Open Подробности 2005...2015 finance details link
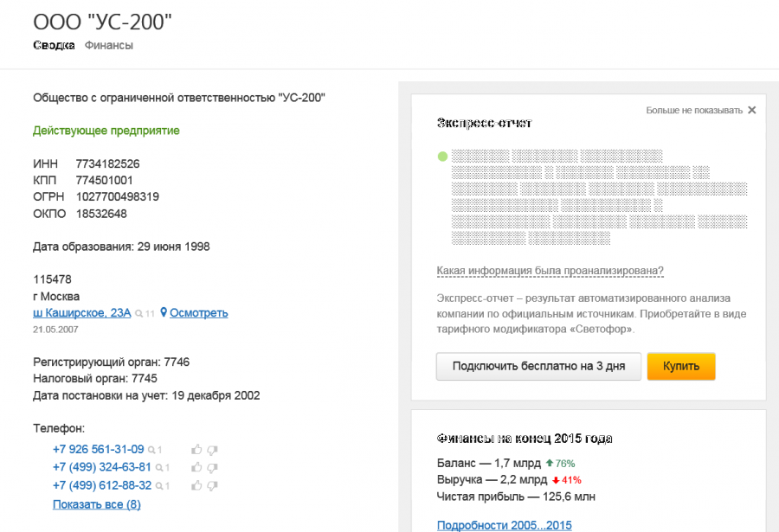 coord(504,525)
